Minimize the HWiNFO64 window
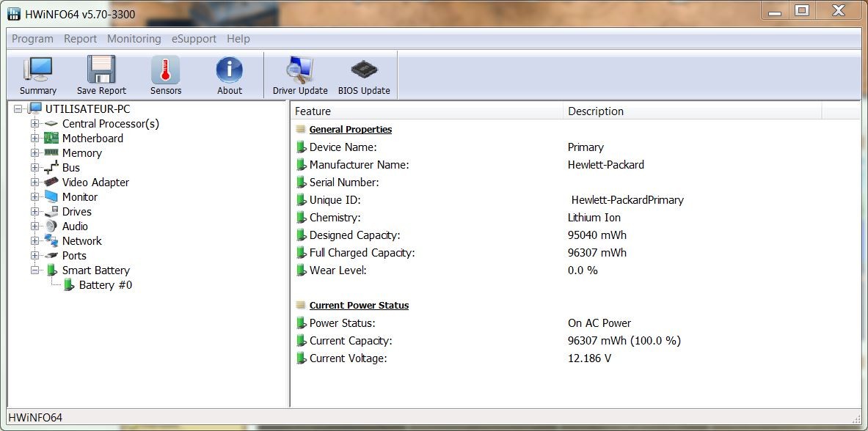Image resolution: width=868 pixels, height=431 pixels. (775, 10)
